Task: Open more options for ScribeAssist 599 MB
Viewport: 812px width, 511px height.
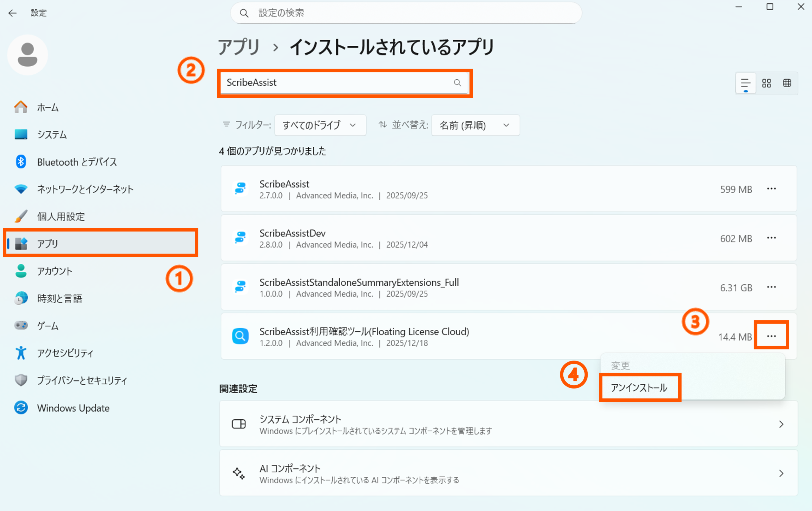Action: (771, 189)
